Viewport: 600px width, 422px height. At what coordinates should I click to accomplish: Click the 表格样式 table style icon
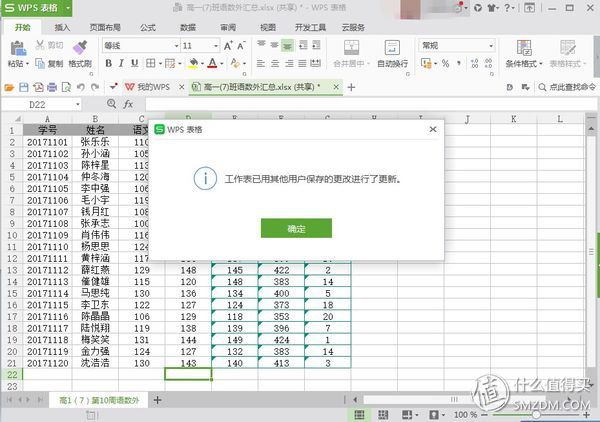point(567,48)
